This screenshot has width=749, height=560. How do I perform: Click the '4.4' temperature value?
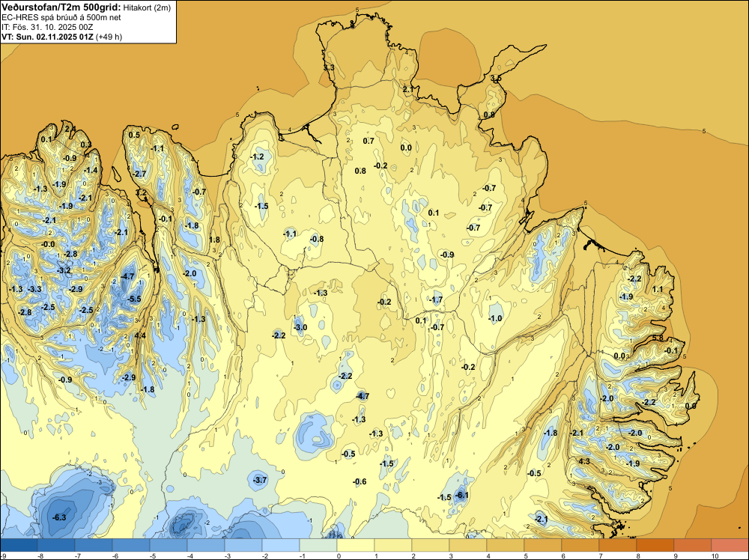(x=140, y=335)
